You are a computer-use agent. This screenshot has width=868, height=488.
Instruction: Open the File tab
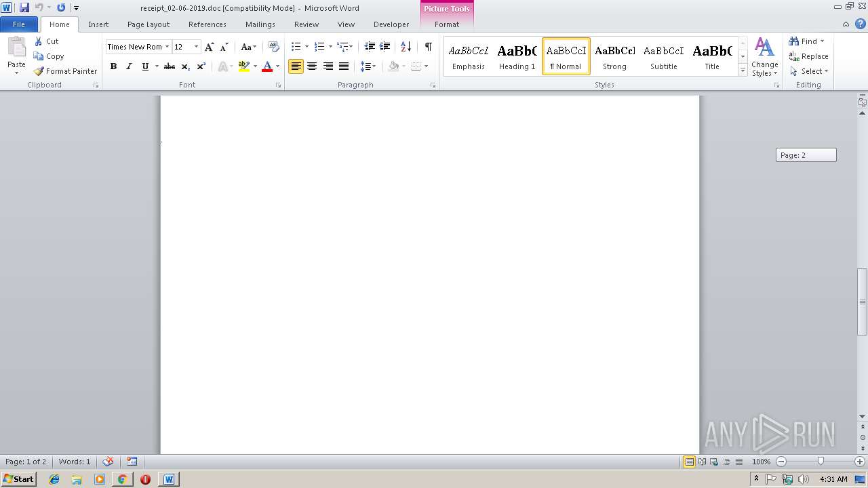(19, 24)
